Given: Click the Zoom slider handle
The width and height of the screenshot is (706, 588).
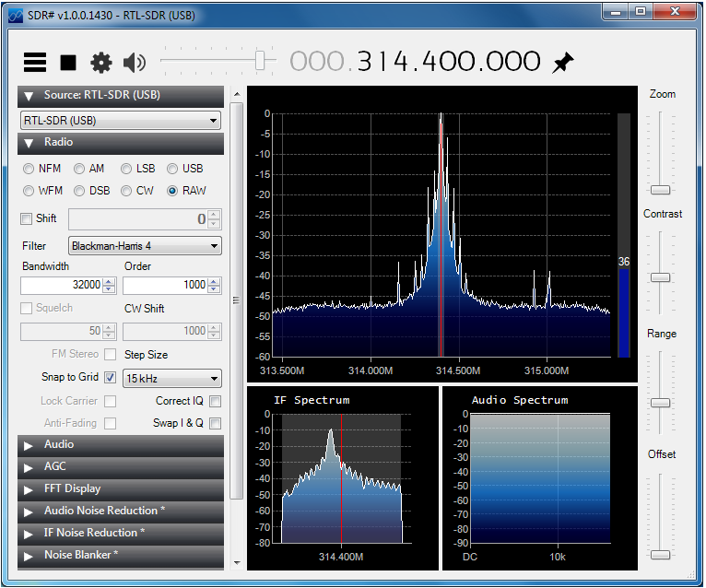Looking at the screenshot, I should point(660,190).
